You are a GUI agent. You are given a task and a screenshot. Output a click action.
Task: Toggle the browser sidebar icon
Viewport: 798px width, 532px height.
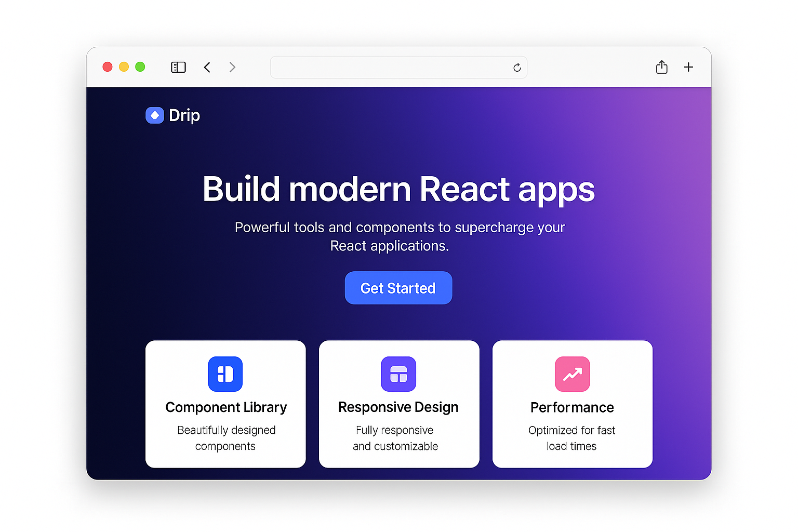click(178, 67)
